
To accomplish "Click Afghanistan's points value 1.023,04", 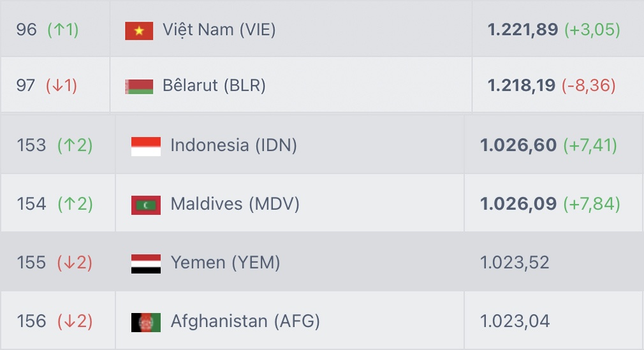I will click(x=515, y=321).
